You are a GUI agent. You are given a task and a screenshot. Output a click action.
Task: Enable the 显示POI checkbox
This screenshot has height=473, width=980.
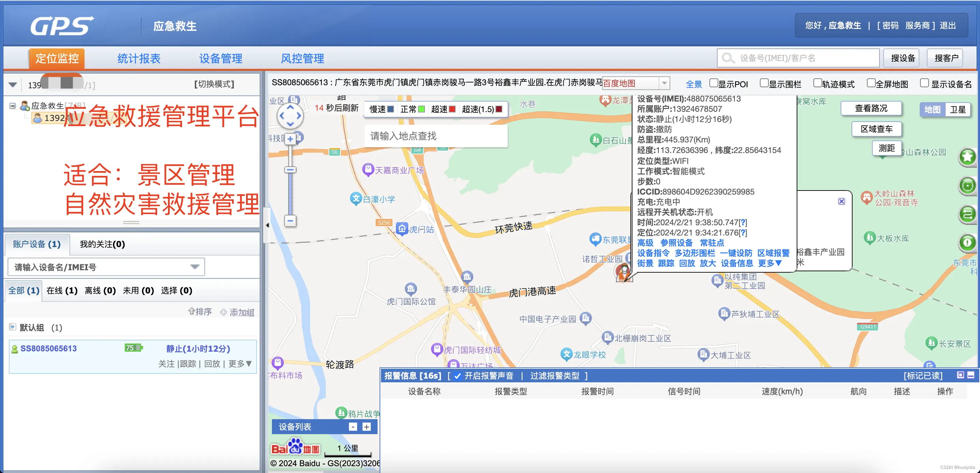(x=714, y=83)
